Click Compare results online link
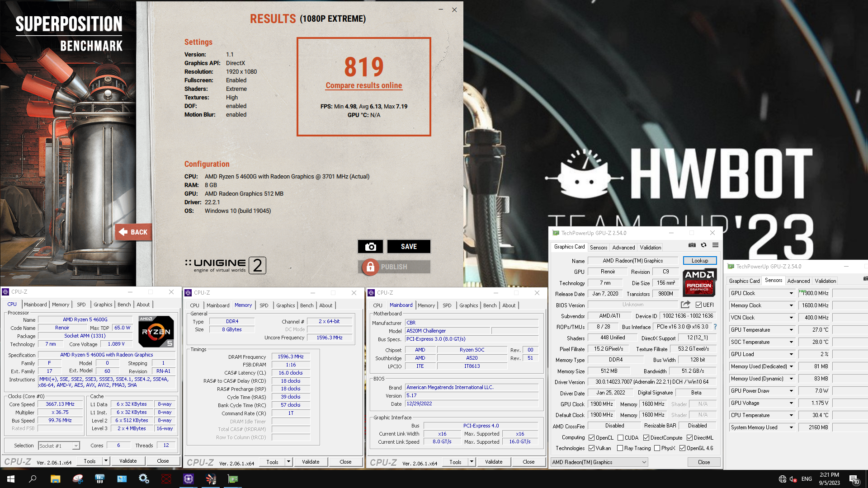This screenshot has height=488, width=868. coord(363,85)
